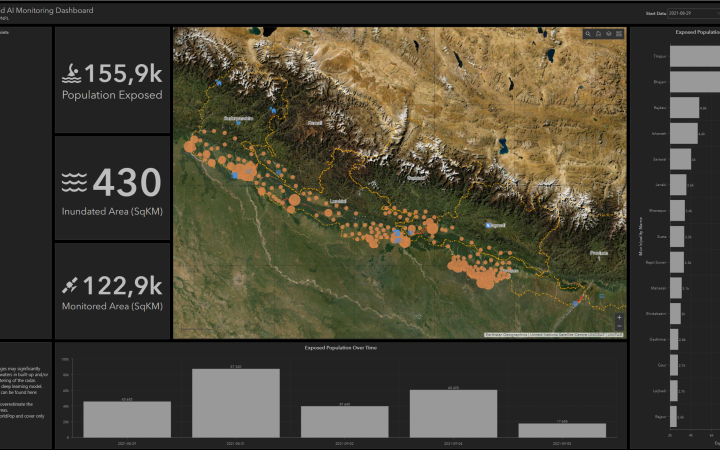The image size is (720, 450).
Task: Open the Start Date dropdown
Action: pyautogui.click(x=693, y=13)
